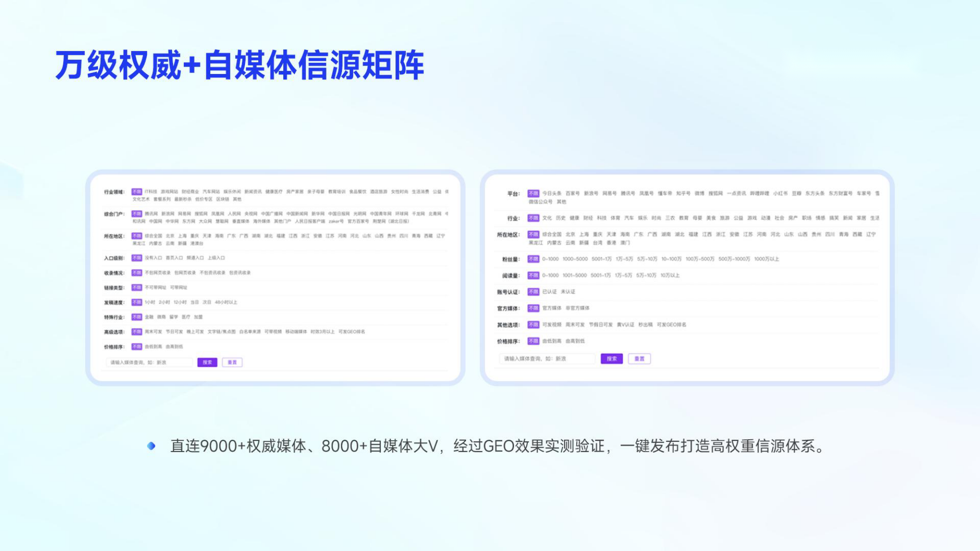The height and width of the screenshot is (551, 980).
Task: Sort 由低到高 in left panel
Action: (153, 347)
